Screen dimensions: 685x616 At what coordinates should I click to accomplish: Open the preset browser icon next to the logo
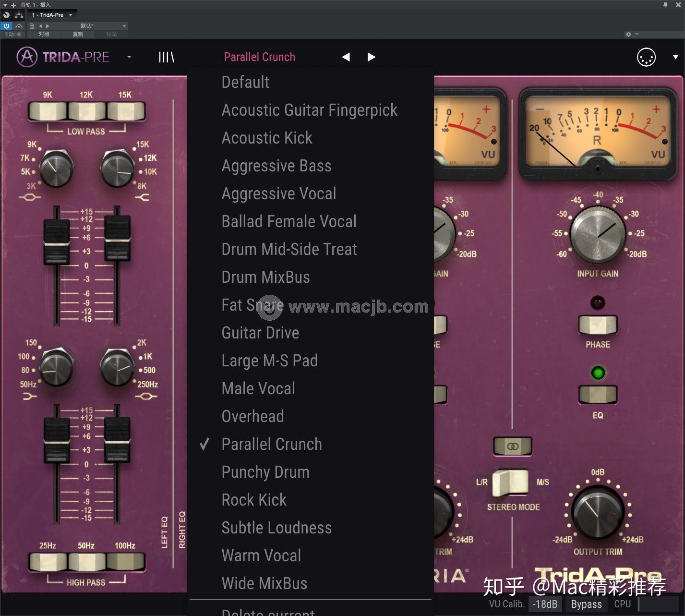[166, 57]
